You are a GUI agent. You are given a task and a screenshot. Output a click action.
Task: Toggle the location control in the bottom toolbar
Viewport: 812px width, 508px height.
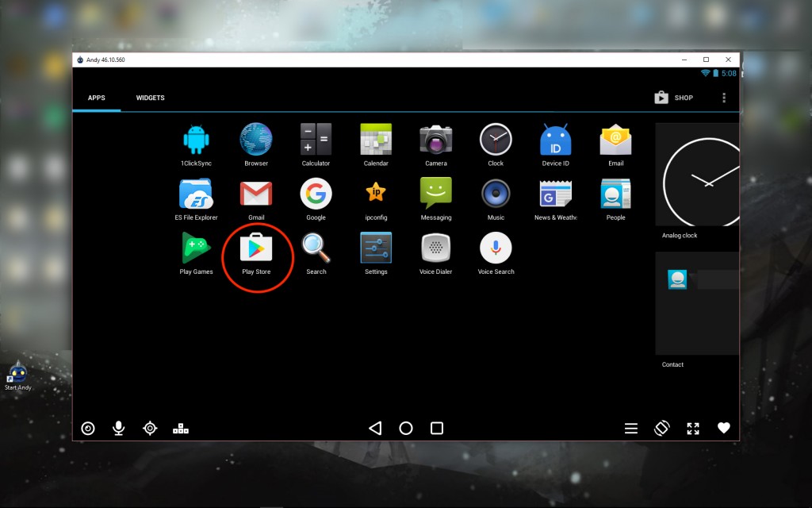150,428
